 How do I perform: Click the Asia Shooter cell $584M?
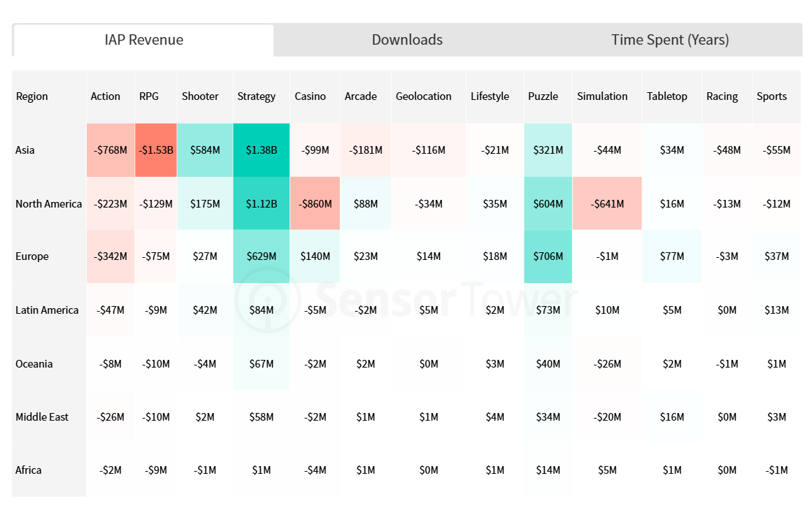(x=205, y=150)
